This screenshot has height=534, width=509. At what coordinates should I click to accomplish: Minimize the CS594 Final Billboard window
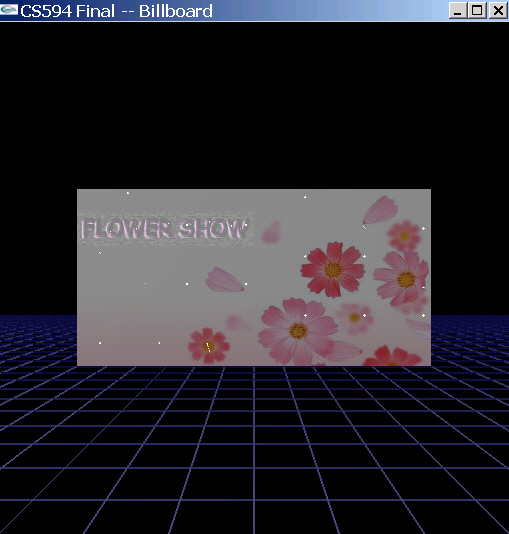click(x=458, y=11)
